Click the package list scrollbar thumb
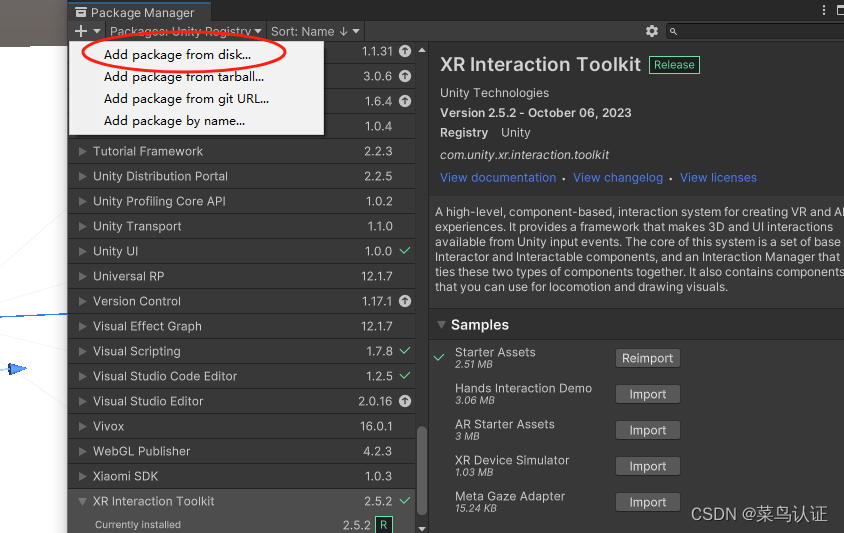 pyautogui.click(x=422, y=471)
